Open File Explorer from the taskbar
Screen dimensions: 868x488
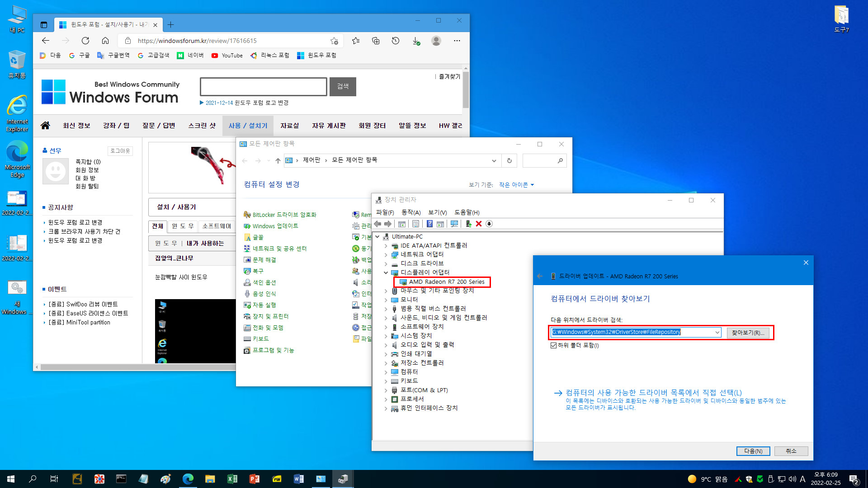coord(210,479)
